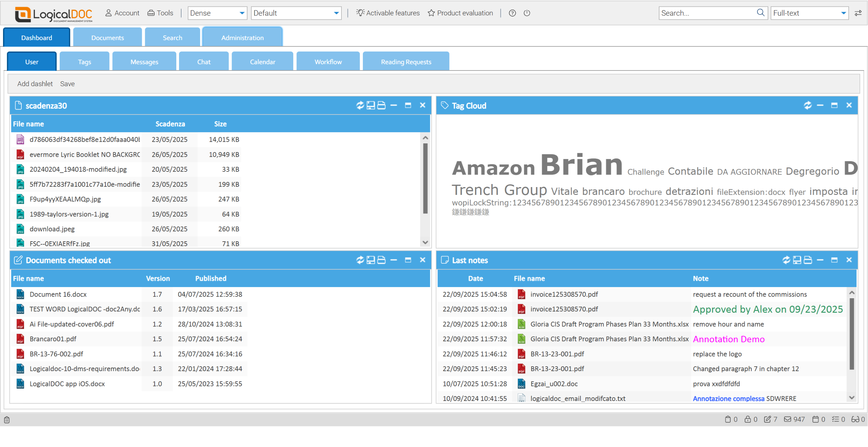Open the Full-text search type dropdown
The height and width of the screenshot is (447, 868).
[x=843, y=13]
